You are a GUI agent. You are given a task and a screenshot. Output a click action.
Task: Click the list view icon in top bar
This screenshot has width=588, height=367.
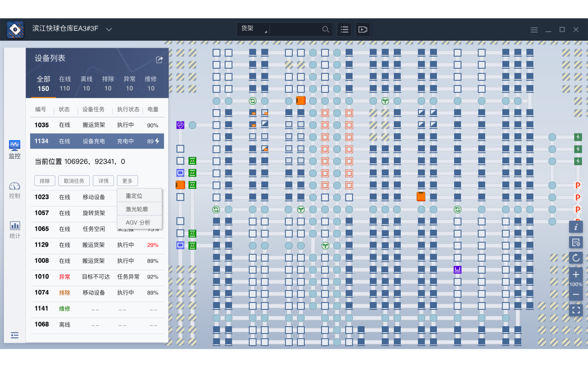pos(344,30)
